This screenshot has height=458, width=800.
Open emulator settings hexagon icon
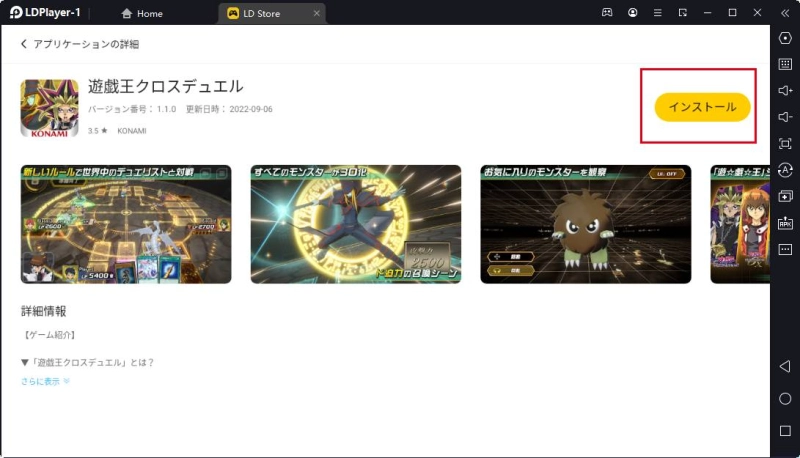pyautogui.click(x=785, y=38)
